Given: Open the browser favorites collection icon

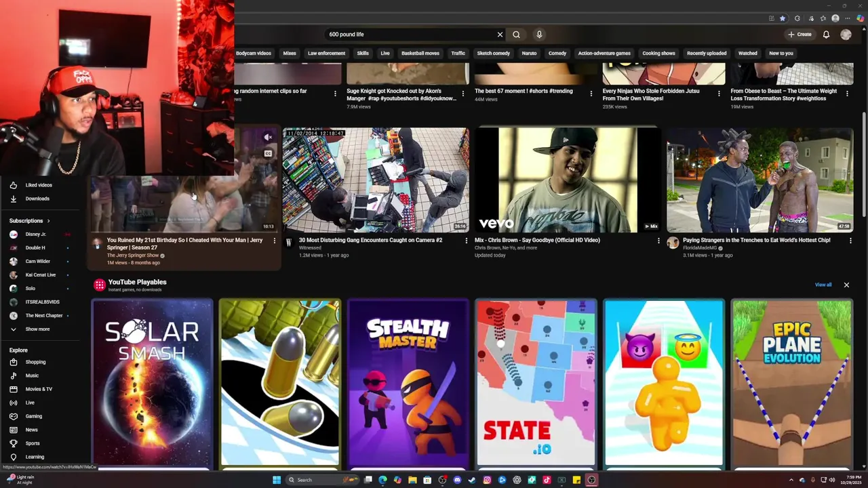Looking at the screenshot, I should pos(823,18).
